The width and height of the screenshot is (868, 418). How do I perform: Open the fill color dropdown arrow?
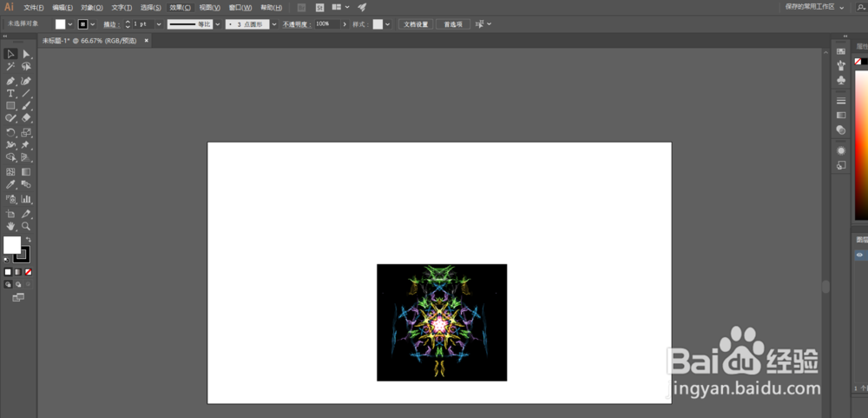click(x=70, y=24)
